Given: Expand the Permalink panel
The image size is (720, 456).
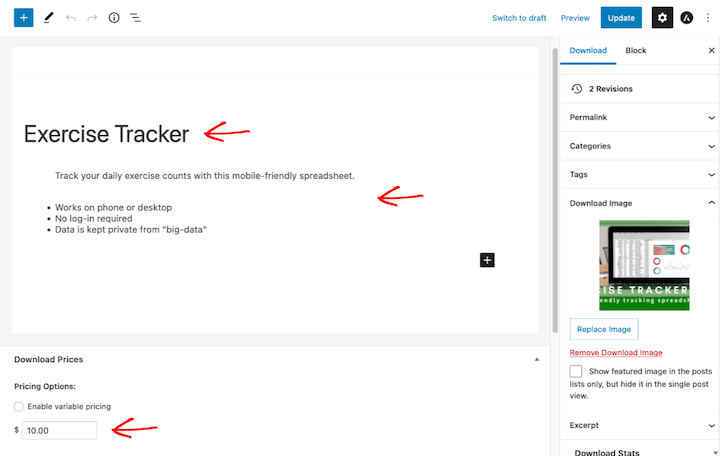Looking at the screenshot, I should click(638, 118).
